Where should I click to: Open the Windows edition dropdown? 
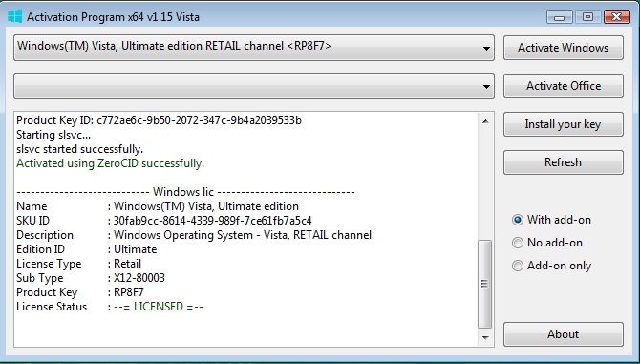(x=254, y=48)
